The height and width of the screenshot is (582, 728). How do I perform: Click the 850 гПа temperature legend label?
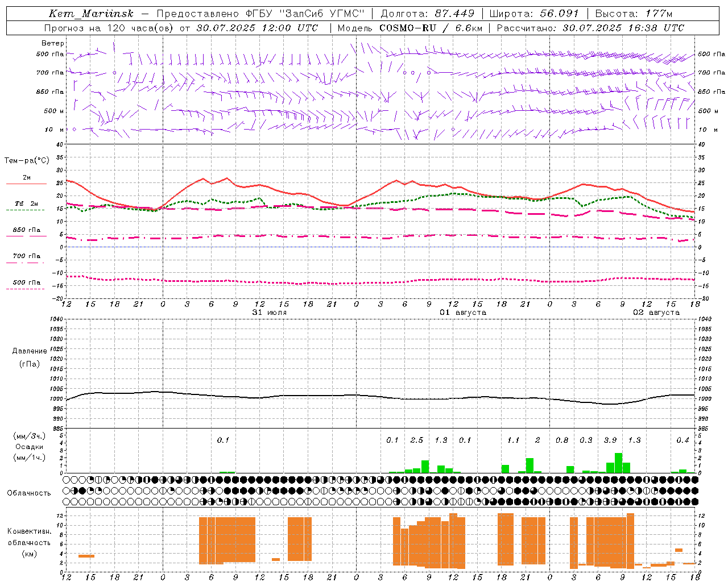tap(27, 230)
